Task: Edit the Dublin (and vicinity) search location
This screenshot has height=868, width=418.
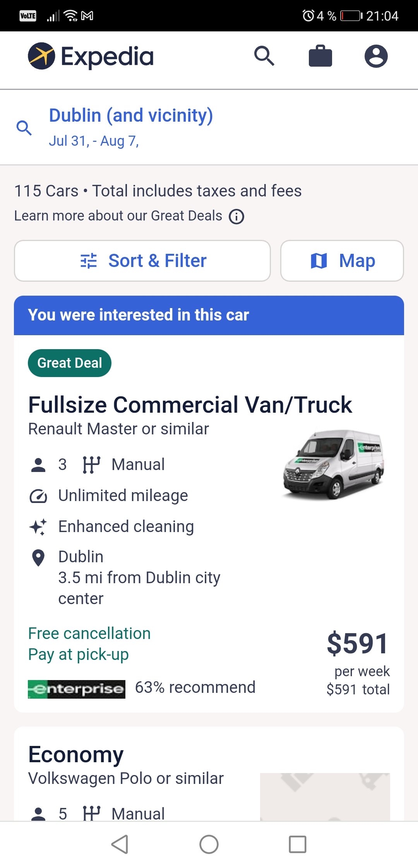Action: pos(131,115)
